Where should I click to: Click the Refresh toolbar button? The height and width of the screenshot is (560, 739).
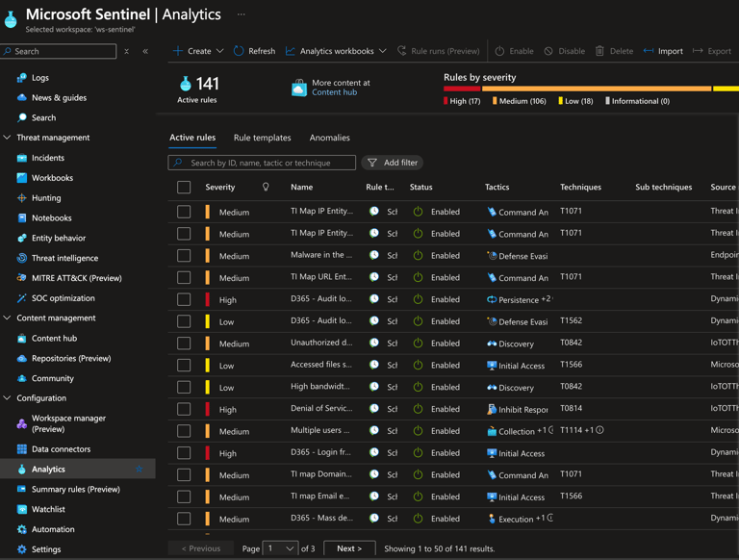point(254,51)
